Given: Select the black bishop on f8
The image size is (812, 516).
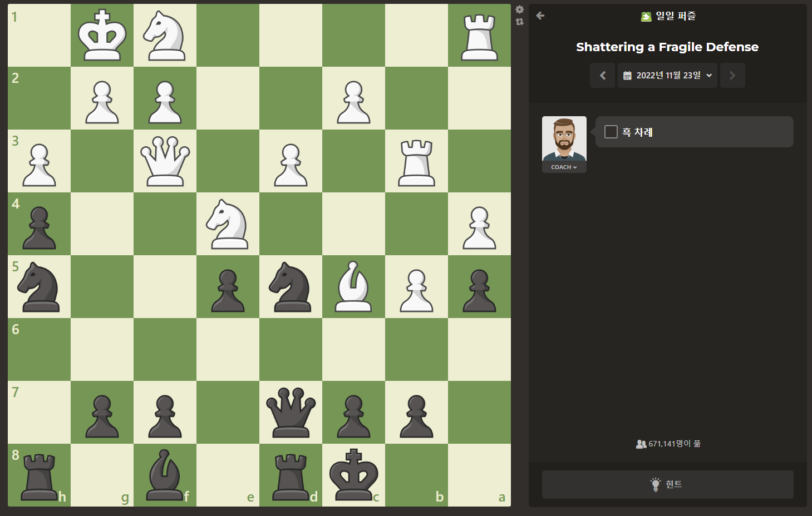Looking at the screenshot, I should pyautogui.click(x=165, y=475).
